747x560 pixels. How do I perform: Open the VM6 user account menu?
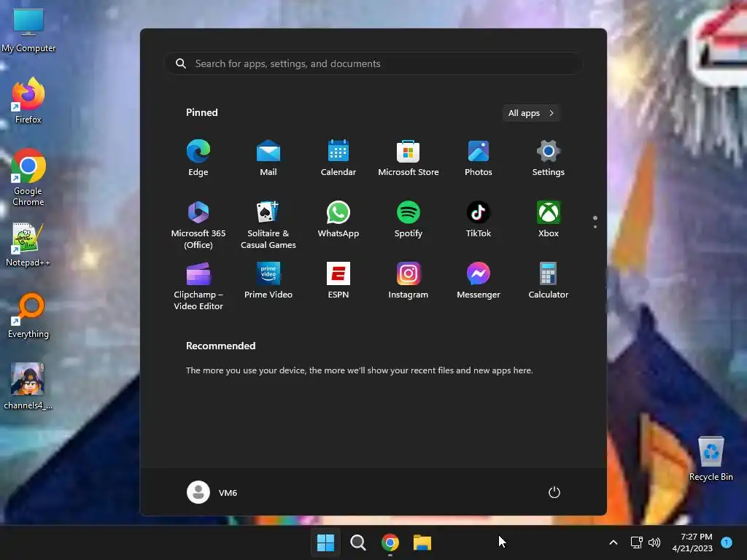pos(212,492)
